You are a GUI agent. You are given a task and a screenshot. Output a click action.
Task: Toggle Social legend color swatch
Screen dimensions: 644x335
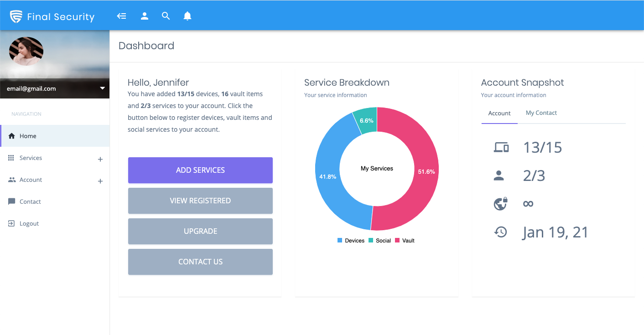(x=371, y=240)
